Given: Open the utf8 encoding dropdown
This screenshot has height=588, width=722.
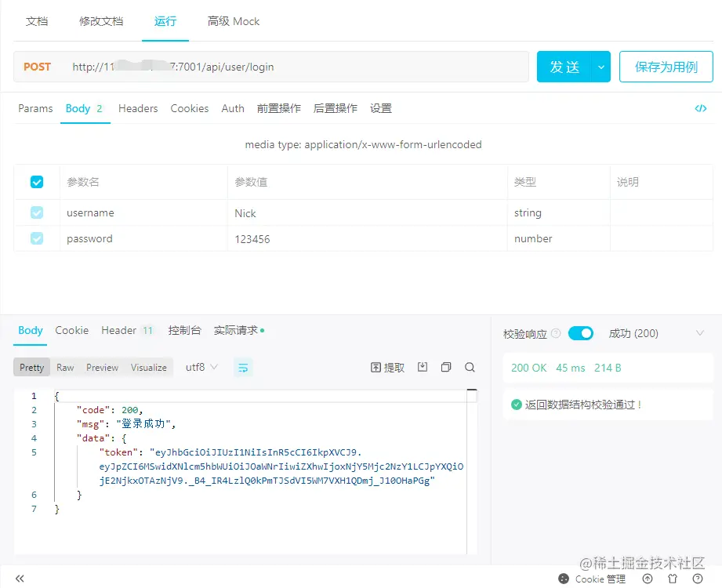Looking at the screenshot, I should click(x=201, y=367).
